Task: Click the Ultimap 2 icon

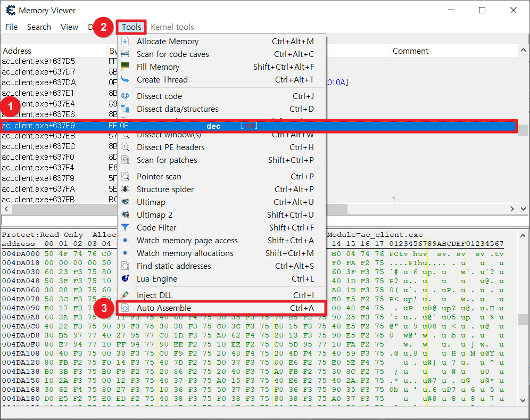Action: pyautogui.click(x=125, y=215)
